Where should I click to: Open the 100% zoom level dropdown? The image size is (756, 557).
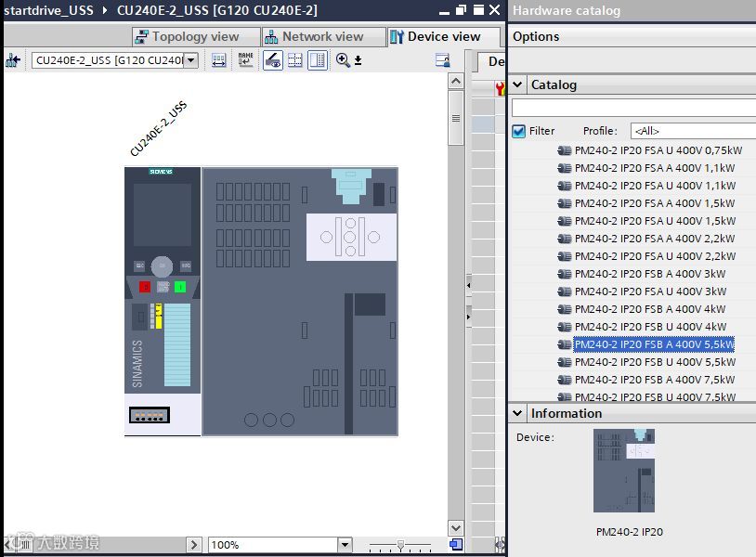coord(345,545)
